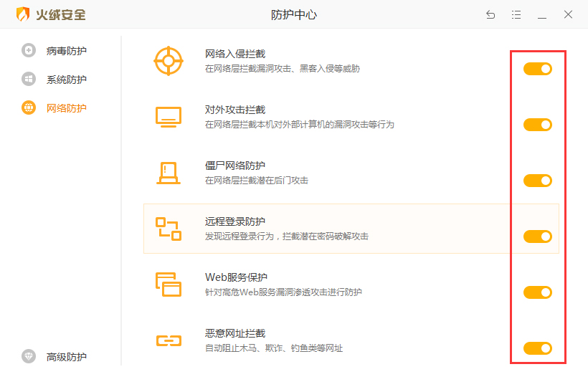Click the 远程登录防护 connection icon
This screenshot has width=588, height=387.
(x=169, y=228)
